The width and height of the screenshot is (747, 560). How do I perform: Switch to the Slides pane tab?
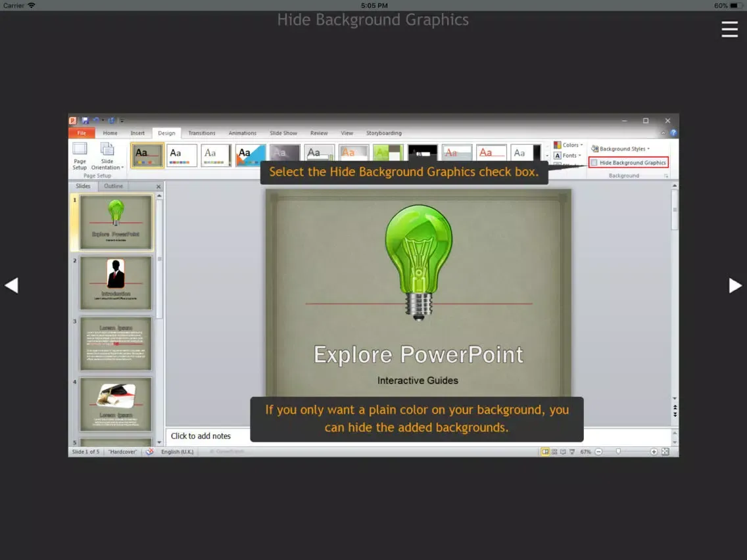[x=83, y=186]
